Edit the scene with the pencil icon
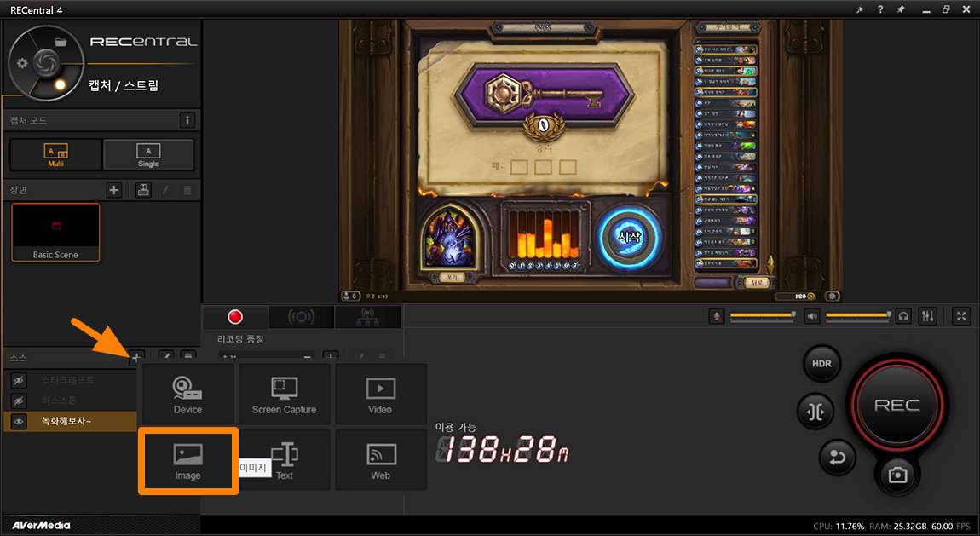The width and height of the screenshot is (980, 536). [x=165, y=190]
